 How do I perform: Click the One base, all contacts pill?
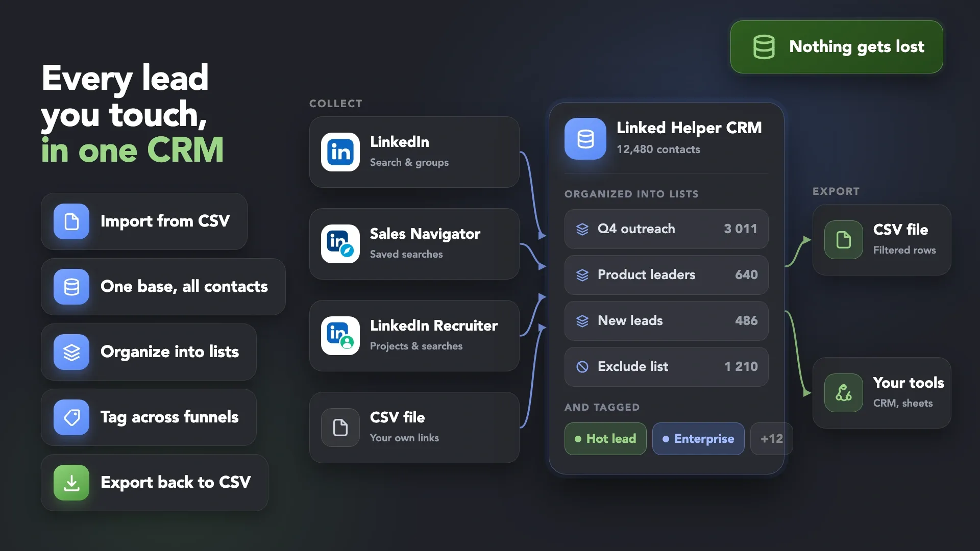point(163,287)
